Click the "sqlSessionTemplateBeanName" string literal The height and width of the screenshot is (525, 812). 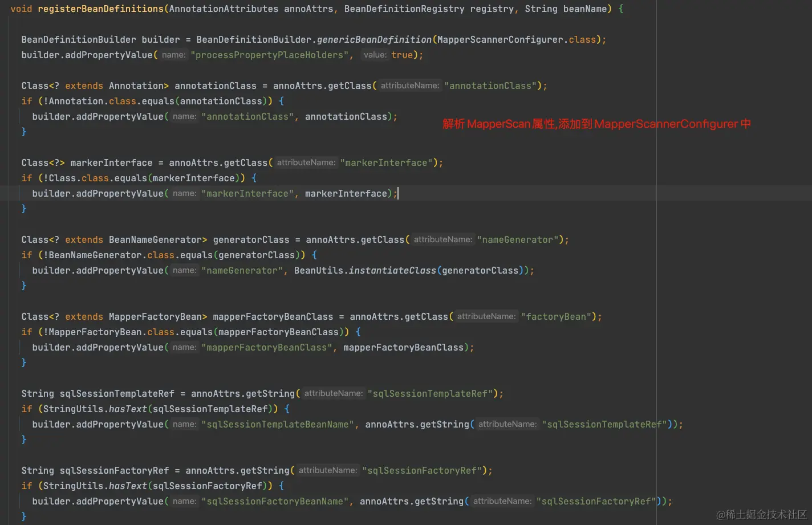pyautogui.click(x=278, y=424)
